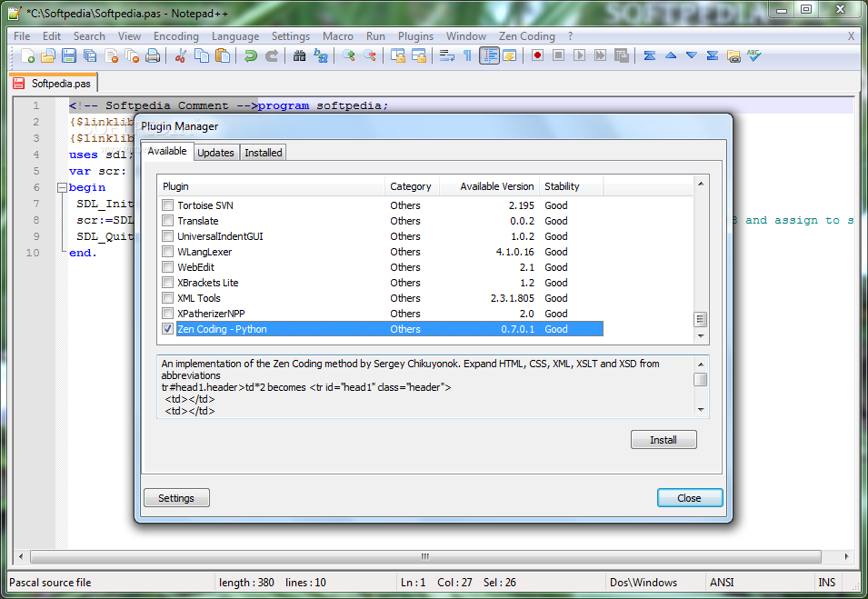
Task: Switch to the Installed tab
Action: (x=263, y=153)
